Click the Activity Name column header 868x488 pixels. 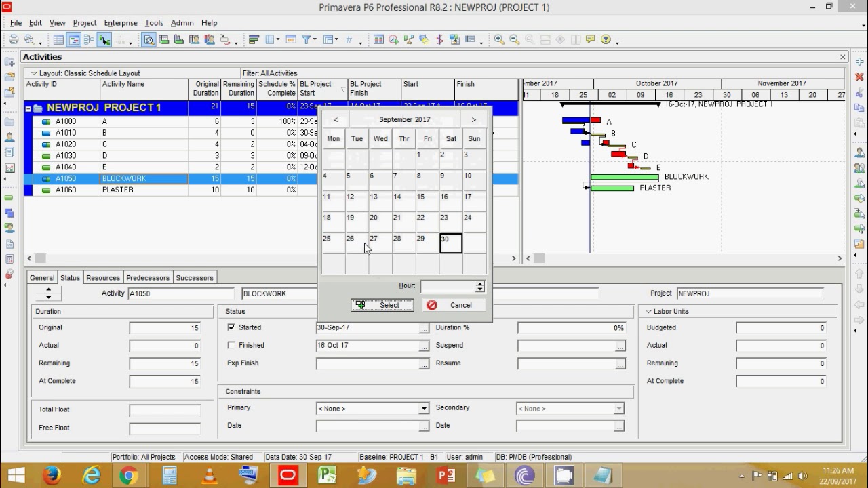coord(144,89)
